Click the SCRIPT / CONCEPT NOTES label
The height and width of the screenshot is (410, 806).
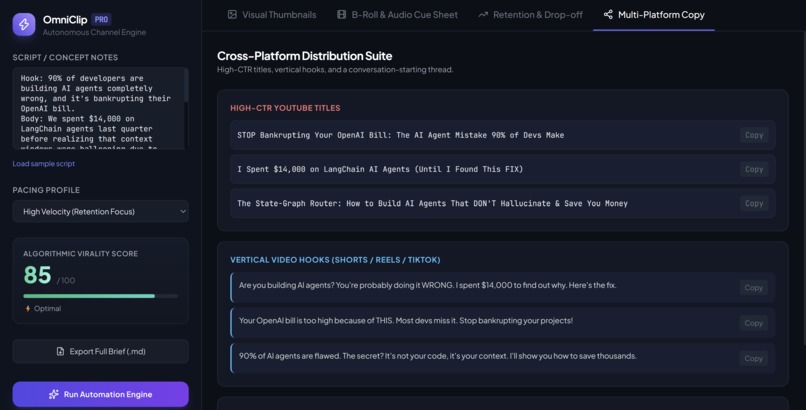click(x=65, y=58)
